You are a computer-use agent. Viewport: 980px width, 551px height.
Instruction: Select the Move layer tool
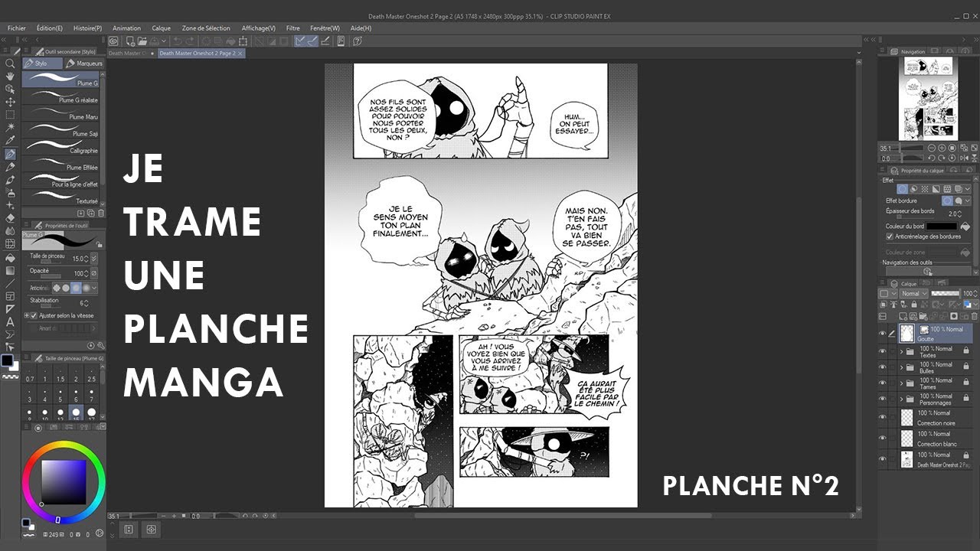tap(10, 102)
